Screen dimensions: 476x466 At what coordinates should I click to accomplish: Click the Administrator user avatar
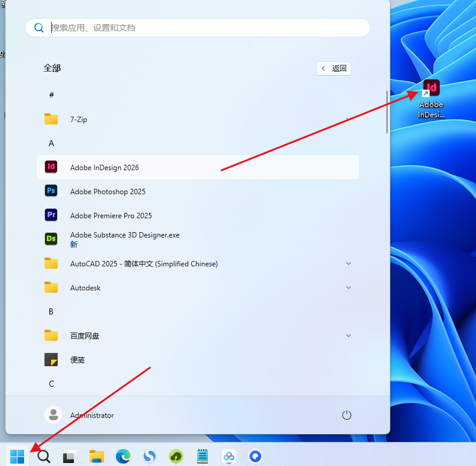click(53, 415)
